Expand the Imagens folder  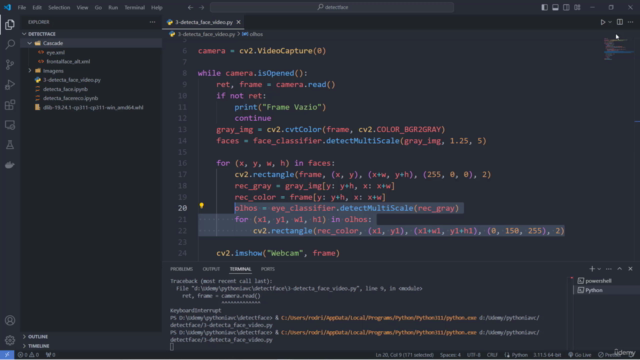[x=91, y=71]
